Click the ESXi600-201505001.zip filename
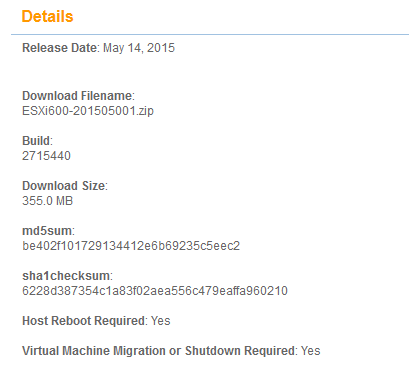The width and height of the screenshot is (409, 371). (88, 111)
